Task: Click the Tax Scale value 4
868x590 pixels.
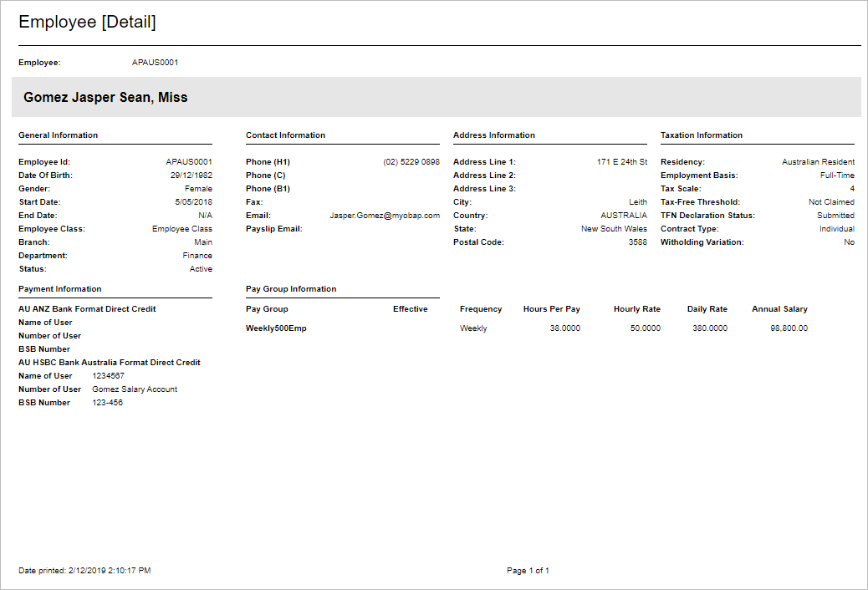Action: pos(852,189)
